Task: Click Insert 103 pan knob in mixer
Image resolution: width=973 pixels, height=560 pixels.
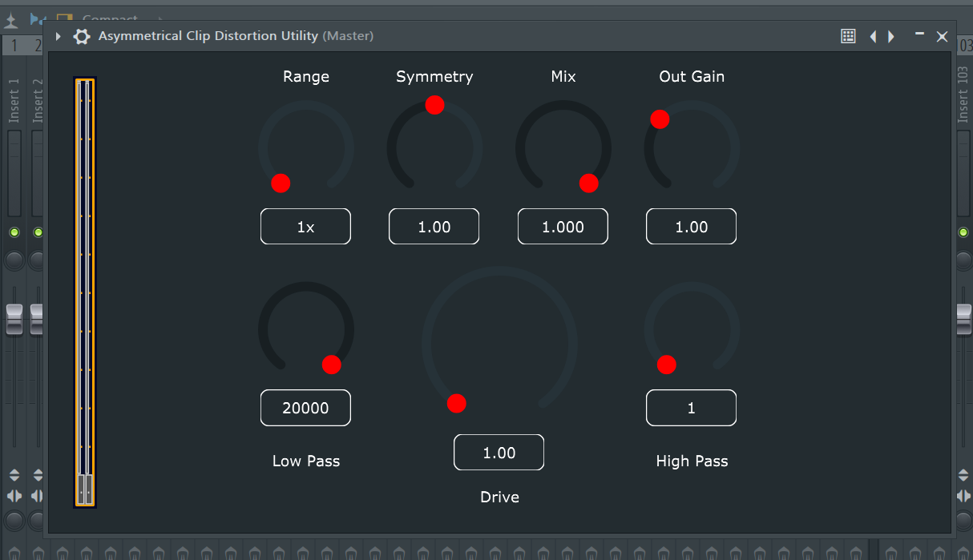Action: (x=964, y=261)
